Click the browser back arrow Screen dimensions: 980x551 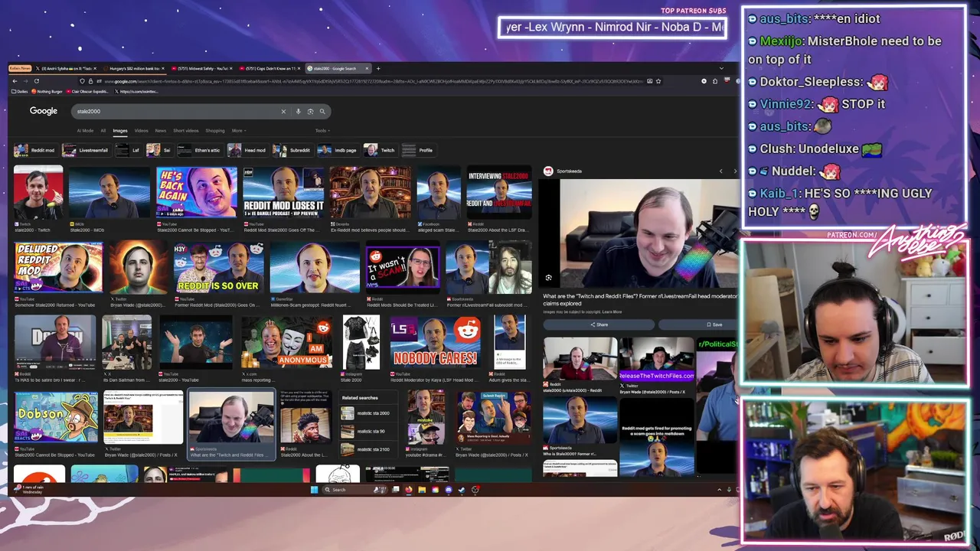pyautogui.click(x=15, y=81)
